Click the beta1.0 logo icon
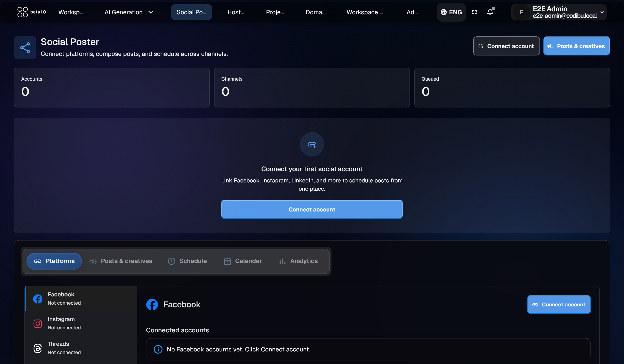 [x=22, y=12]
